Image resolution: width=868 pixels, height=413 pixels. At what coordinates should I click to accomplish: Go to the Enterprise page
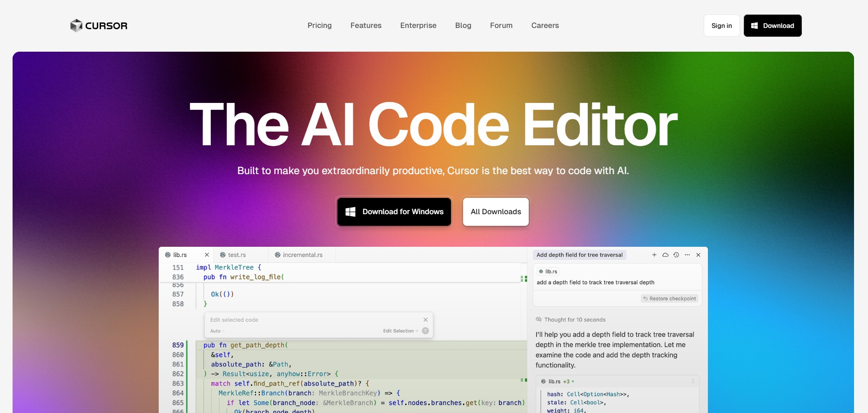[418, 26]
